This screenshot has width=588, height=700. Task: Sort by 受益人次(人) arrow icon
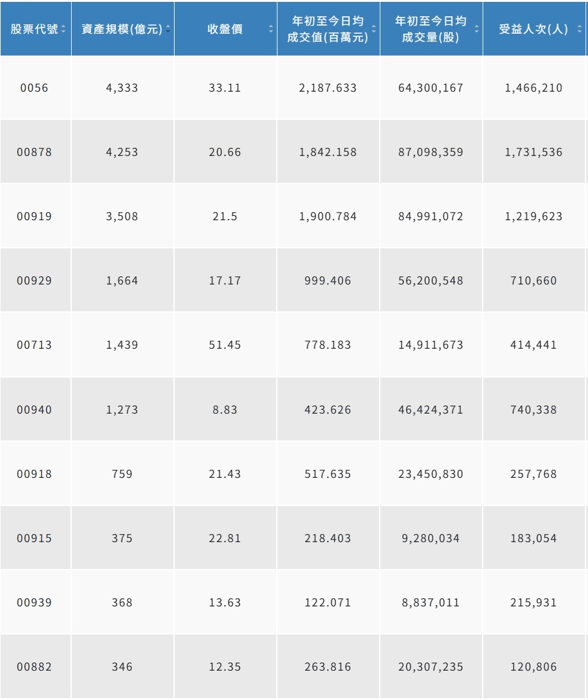click(579, 29)
